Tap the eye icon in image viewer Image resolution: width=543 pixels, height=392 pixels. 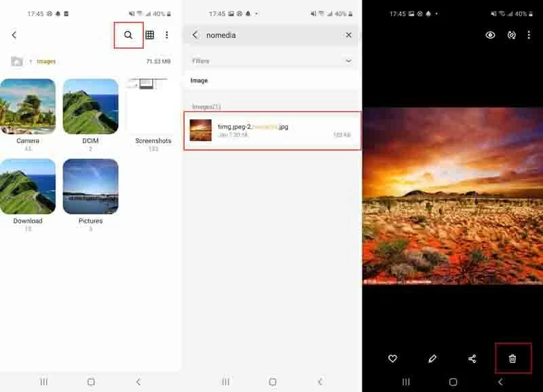click(490, 35)
